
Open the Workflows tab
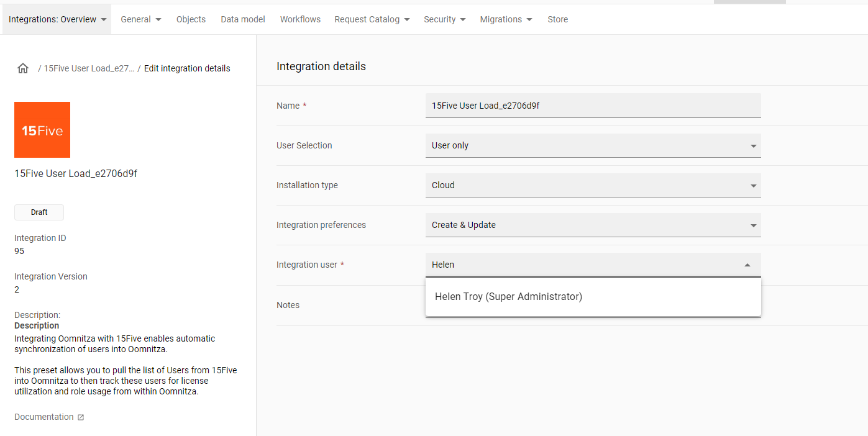300,19
